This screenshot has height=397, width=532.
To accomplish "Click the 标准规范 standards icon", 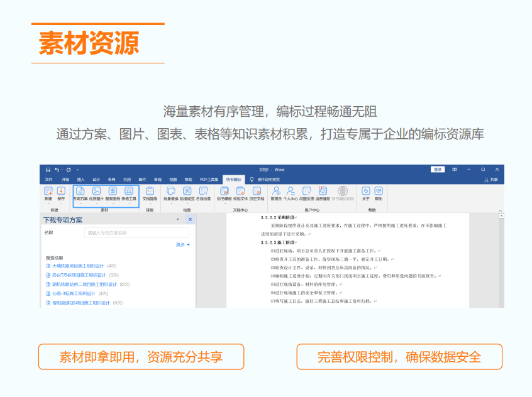I will (187, 191).
